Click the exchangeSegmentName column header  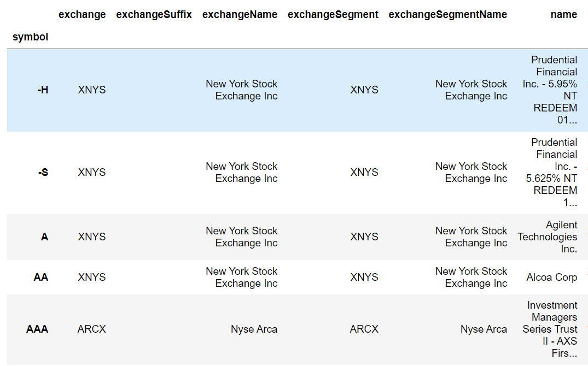pyautogui.click(x=448, y=15)
